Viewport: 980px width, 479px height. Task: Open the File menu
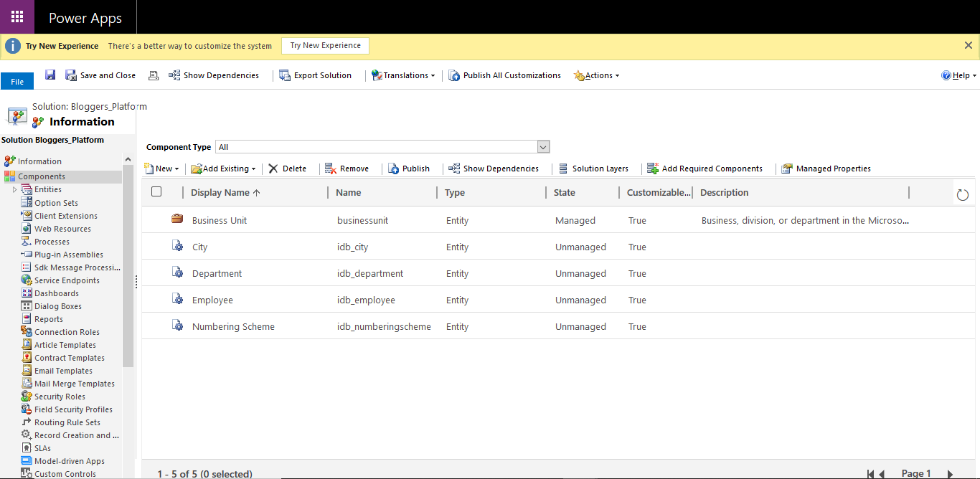pos(17,81)
